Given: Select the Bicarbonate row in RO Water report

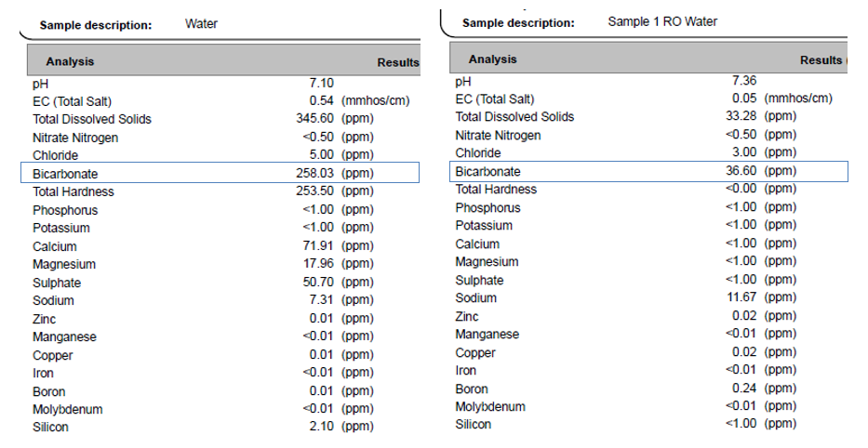Looking at the screenshot, I should coord(648,171).
